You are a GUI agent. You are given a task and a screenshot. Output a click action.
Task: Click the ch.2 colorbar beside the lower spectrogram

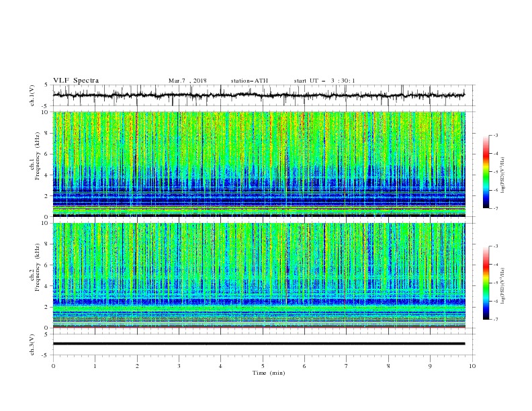pos(486,283)
